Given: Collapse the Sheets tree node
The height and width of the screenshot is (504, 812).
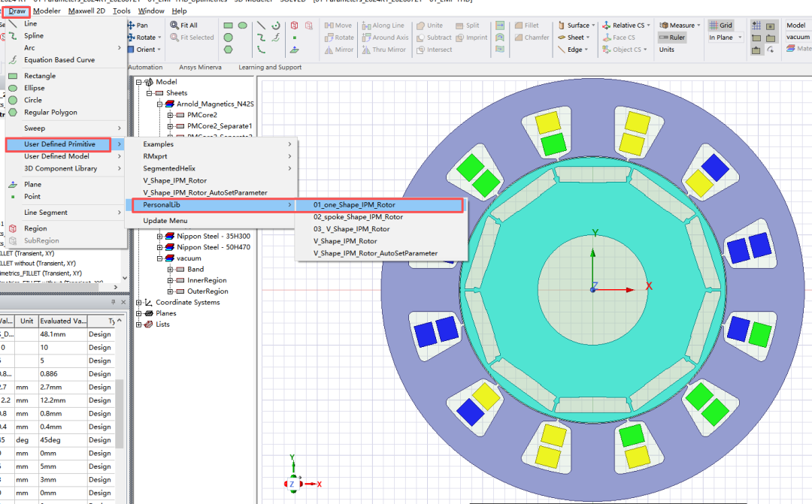Looking at the screenshot, I should coord(149,93).
